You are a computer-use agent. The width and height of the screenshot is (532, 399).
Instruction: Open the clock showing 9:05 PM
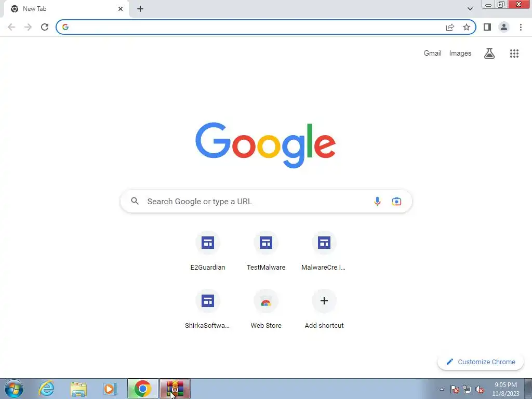(506, 389)
